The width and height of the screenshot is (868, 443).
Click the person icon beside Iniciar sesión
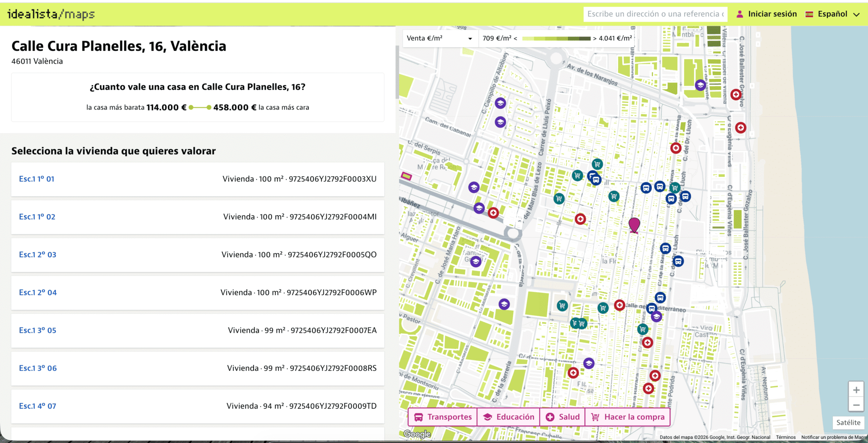tap(740, 14)
